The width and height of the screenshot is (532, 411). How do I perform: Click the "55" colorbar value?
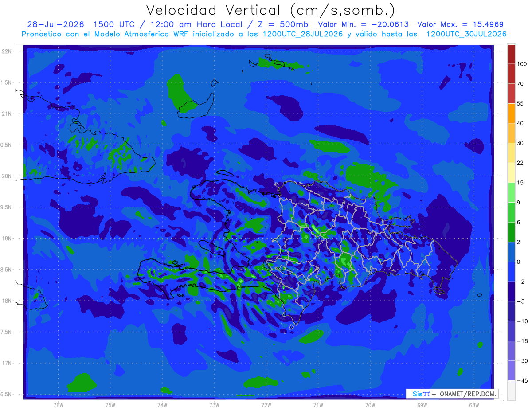pyautogui.click(x=520, y=103)
